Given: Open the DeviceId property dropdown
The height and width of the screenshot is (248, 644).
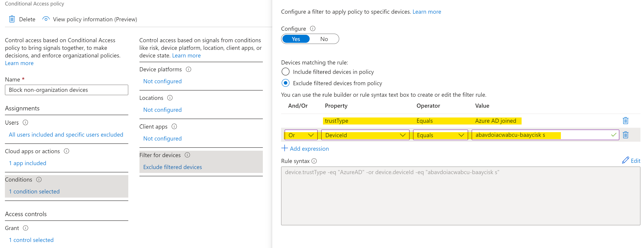Looking at the screenshot, I should pos(365,135).
